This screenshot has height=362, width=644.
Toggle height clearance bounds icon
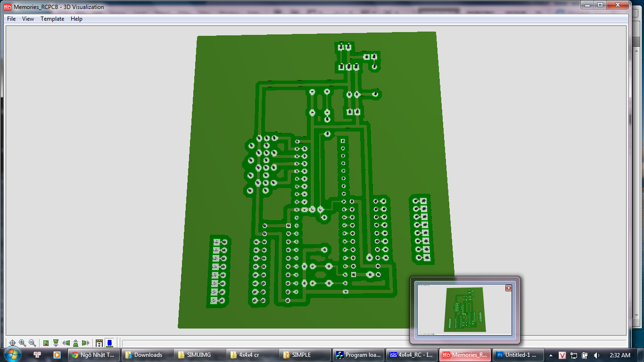(x=99, y=343)
